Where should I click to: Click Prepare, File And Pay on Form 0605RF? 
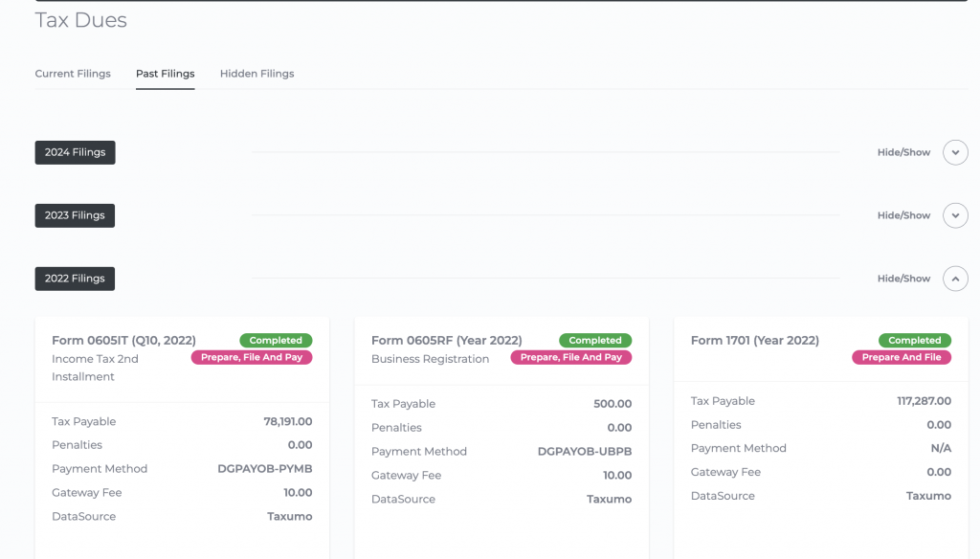tap(570, 358)
